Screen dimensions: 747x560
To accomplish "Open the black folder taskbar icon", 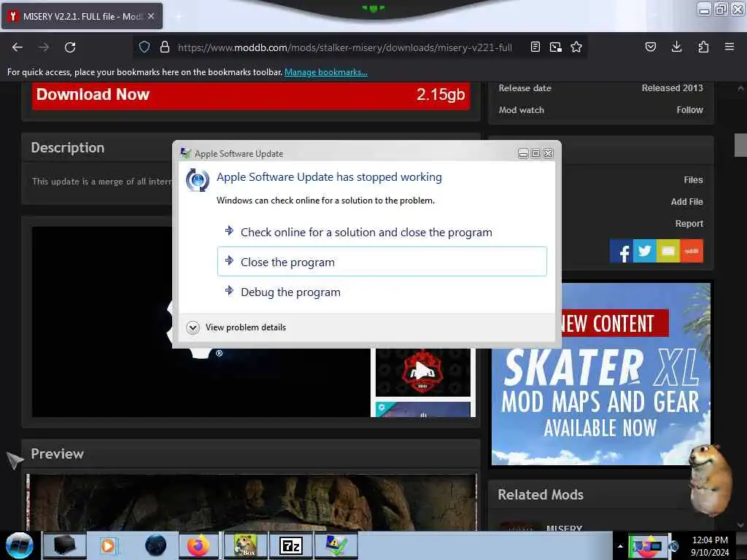I will 64,545.
